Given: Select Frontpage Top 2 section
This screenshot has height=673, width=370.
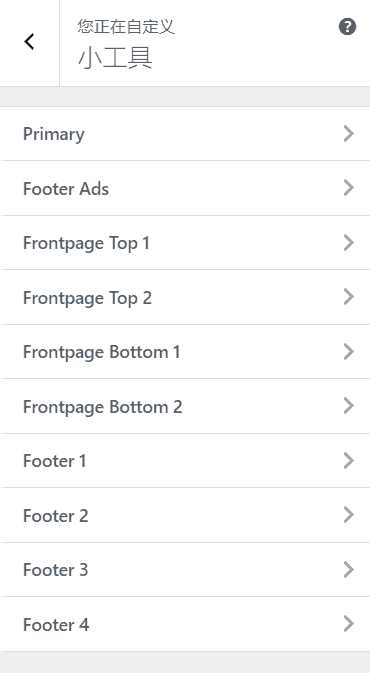Looking at the screenshot, I should (185, 297).
